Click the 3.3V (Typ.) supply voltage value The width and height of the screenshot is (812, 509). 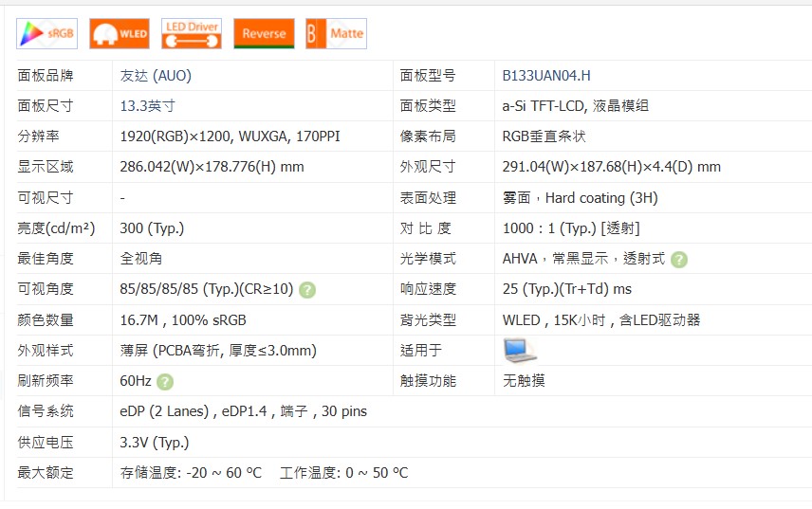click(154, 442)
